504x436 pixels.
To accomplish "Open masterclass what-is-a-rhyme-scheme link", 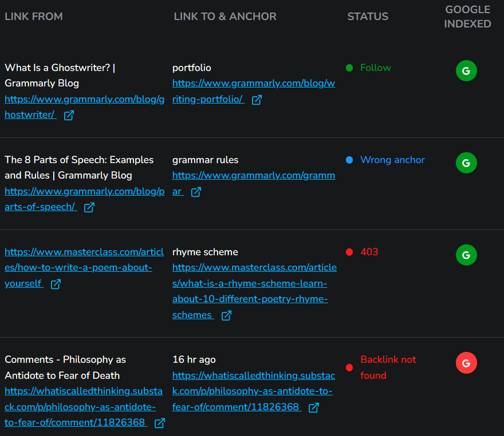I will [254, 291].
